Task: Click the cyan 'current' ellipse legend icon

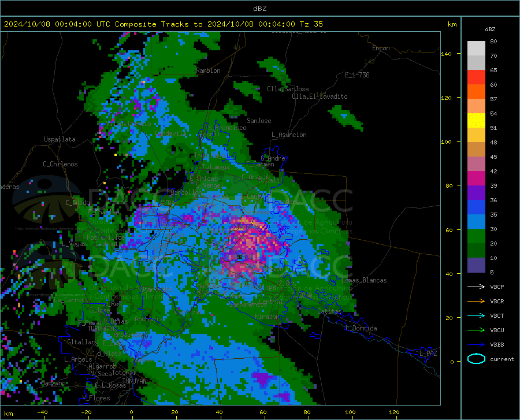Action: (476, 359)
